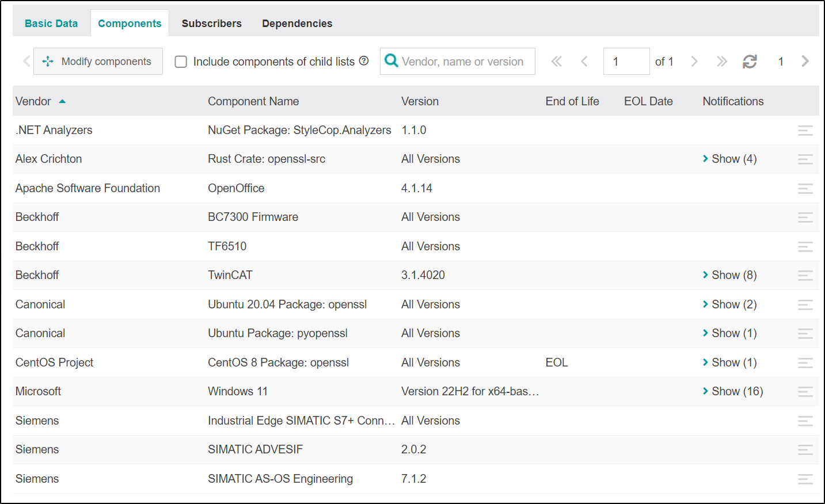Viewport: 825px width, 504px height.
Task: Select the Components tab
Action: (130, 24)
